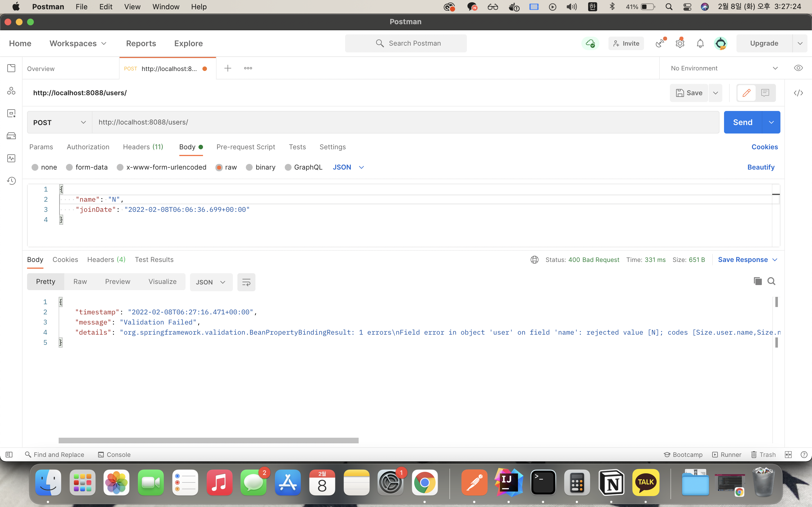812x507 pixels.
Task: Open the POST method dropdown
Action: [x=59, y=123]
